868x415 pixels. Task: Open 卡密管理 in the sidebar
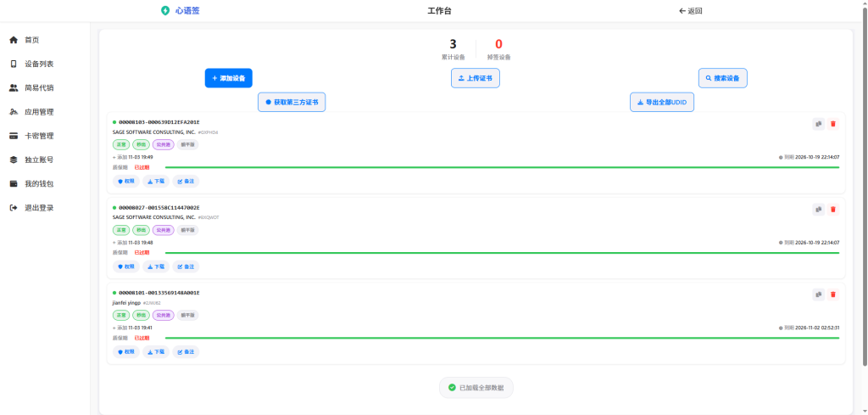[x=38, y=136]
